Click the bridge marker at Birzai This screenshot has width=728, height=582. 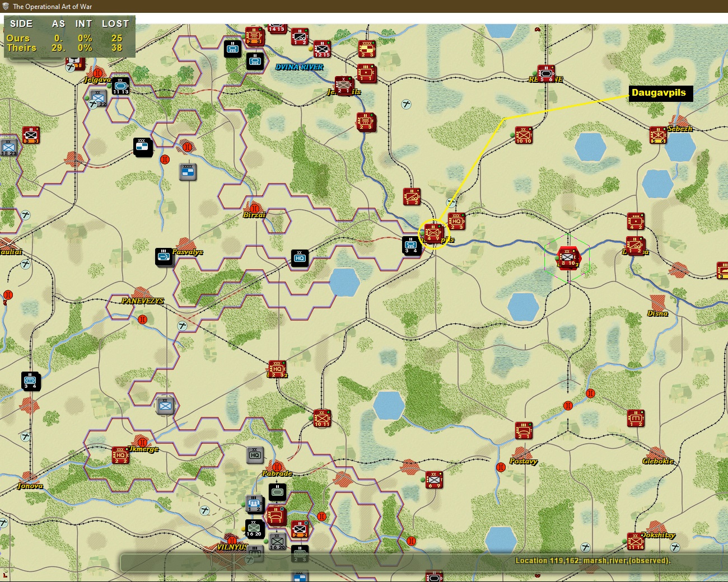(x=254, y=209)
